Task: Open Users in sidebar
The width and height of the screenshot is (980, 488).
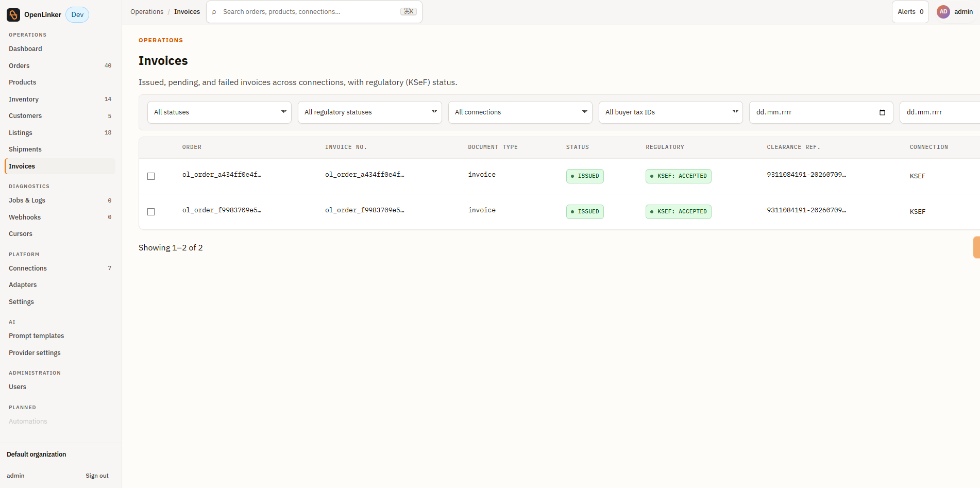Action: [60, 387]
